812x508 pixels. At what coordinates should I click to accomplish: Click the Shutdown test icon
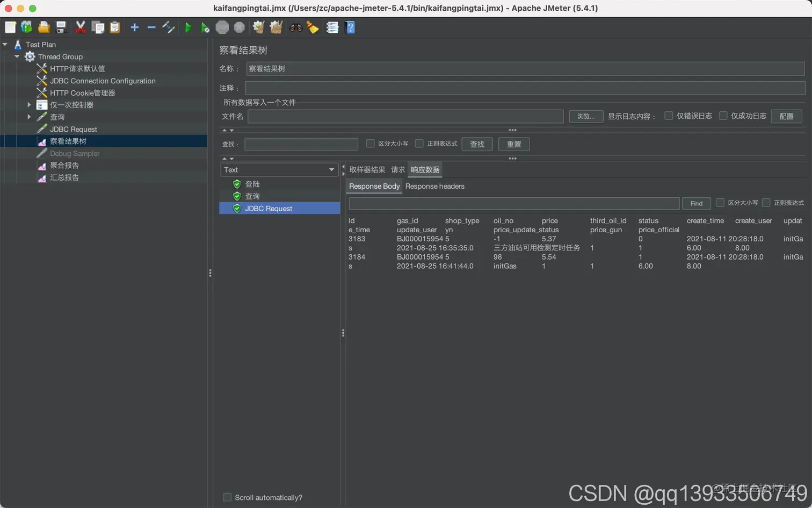click(x=240, y=27)
